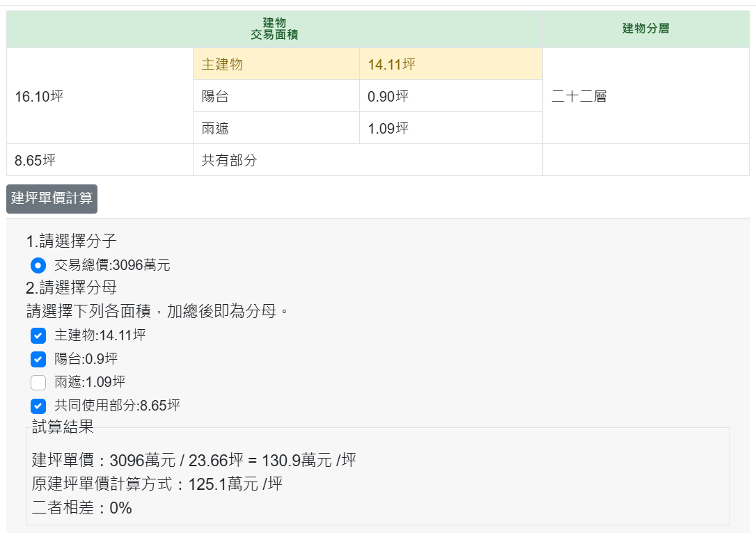This screenshot has width=756, height=533.
Task: Click the 試算結果 section title
Action: click(x=63, y=427)
